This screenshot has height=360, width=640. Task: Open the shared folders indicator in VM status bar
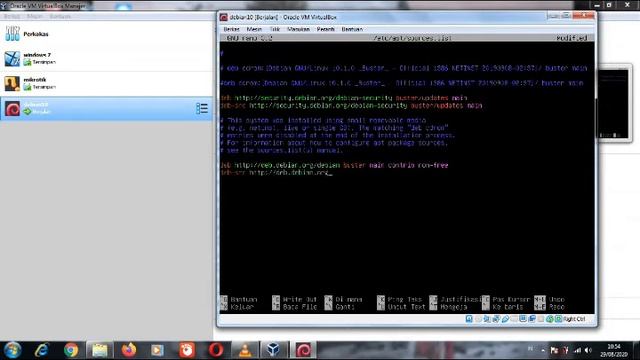pos(514,319)
